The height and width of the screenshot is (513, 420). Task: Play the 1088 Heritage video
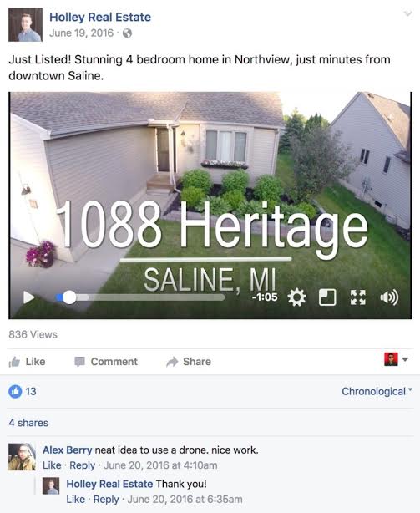(28, 297)
